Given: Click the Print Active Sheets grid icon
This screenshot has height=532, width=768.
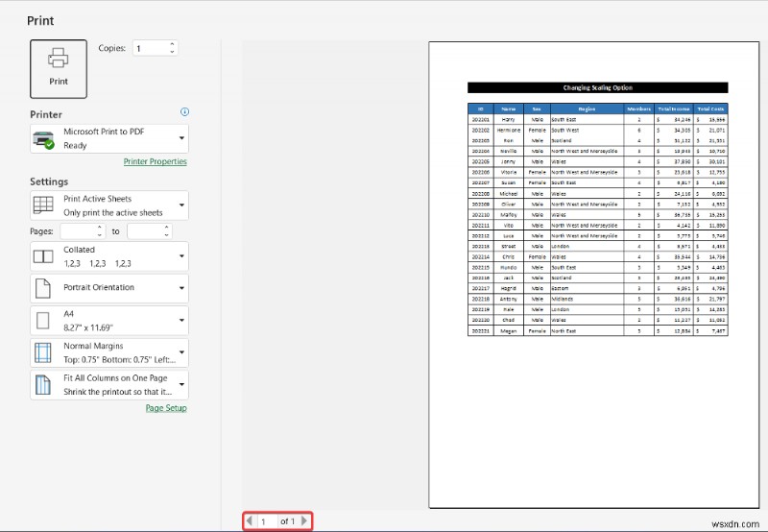Looking at the screenshot, I should (x=43, y=205).
